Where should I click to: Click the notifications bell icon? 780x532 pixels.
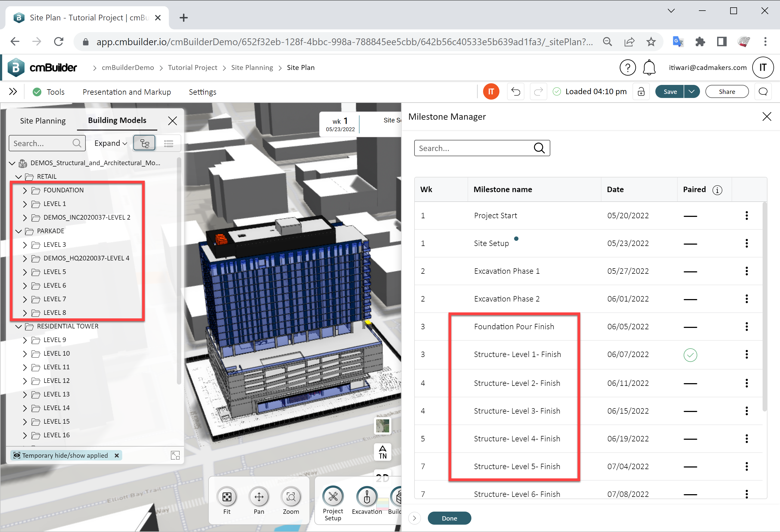pos(649,68)
